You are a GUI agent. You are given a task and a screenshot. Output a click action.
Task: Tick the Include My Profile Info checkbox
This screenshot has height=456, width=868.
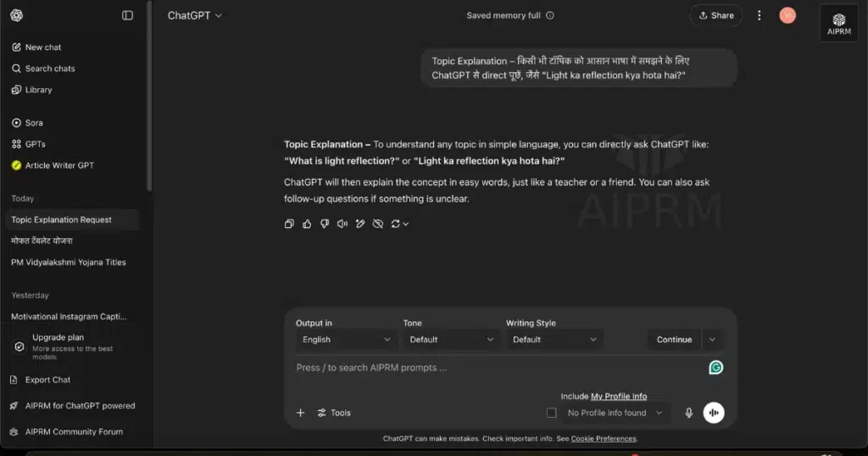(551, 413)
